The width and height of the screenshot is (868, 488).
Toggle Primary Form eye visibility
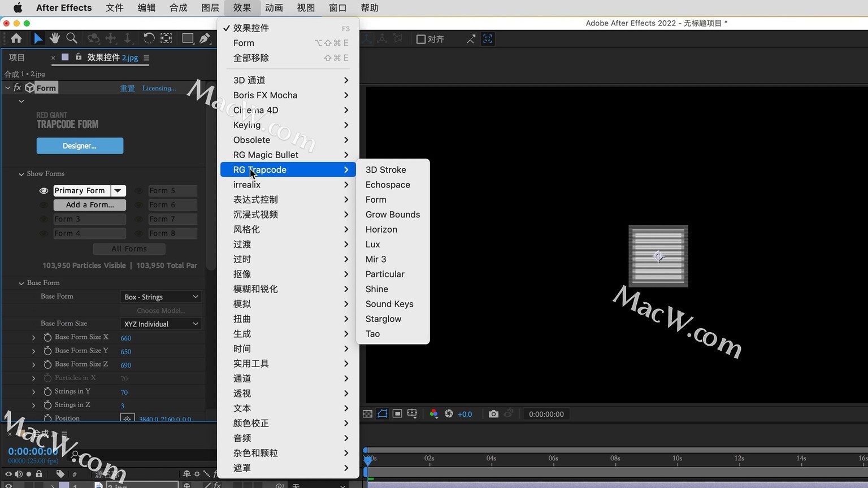[44, 191]
